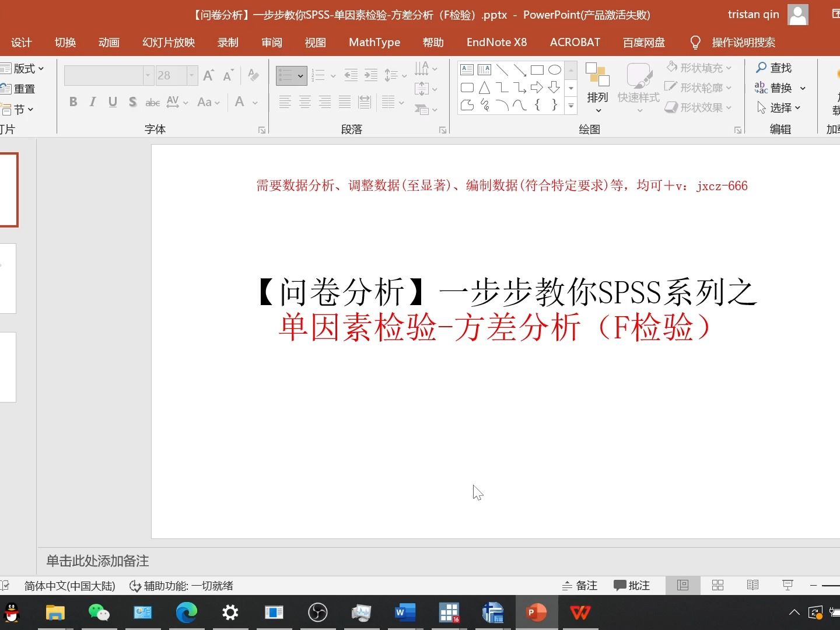
Task: Switch to Reading view
Action: point(753,585)
